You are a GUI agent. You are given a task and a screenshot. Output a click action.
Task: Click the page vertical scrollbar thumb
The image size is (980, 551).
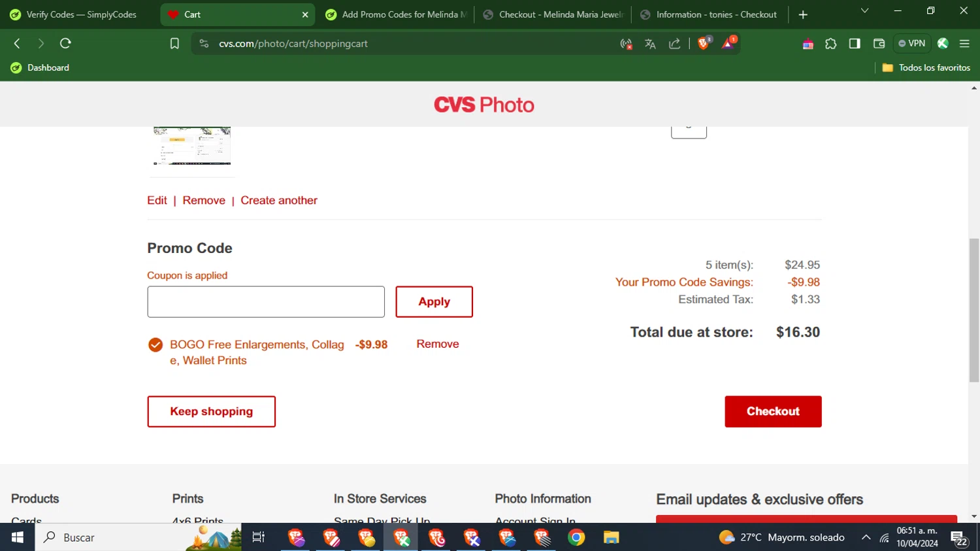click(974, 310)
